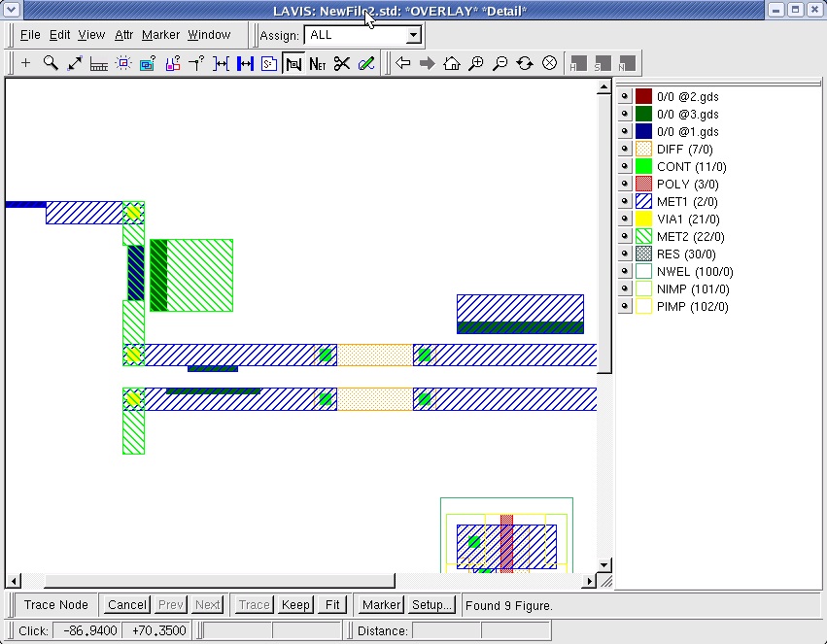Open the Assign ALL dropdown
Screen dimensions: 827x644
414,35
